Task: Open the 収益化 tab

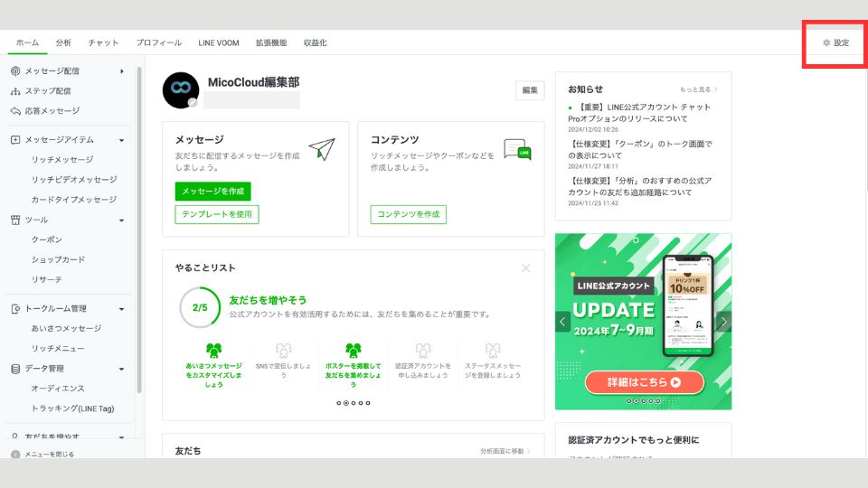Action: coord(315,42)
